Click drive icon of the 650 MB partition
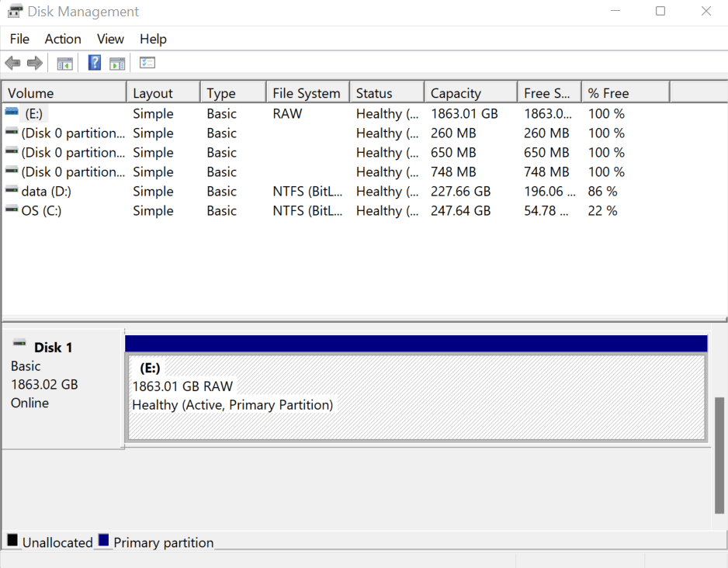 coord(12,151)
